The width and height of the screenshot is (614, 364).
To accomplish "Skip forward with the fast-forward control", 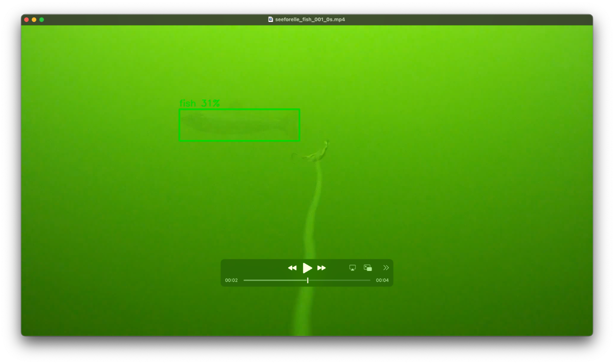I will pos(322,267).
